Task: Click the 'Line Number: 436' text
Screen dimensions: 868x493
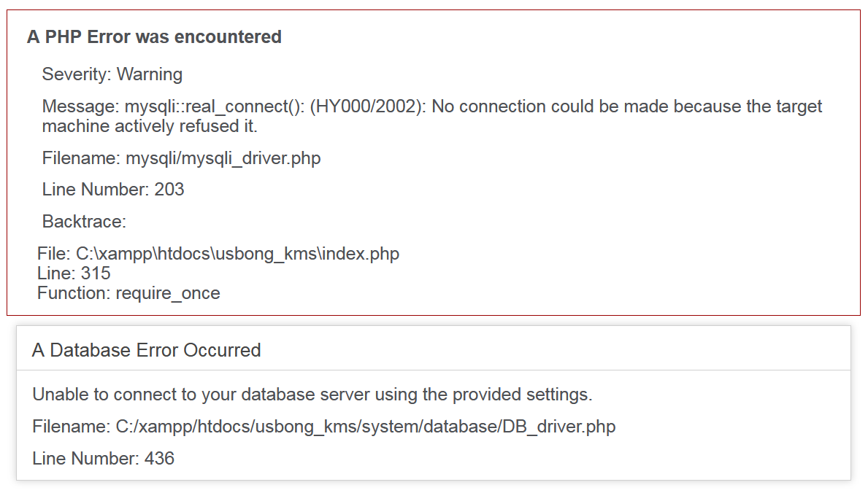Action: (103, 459)
